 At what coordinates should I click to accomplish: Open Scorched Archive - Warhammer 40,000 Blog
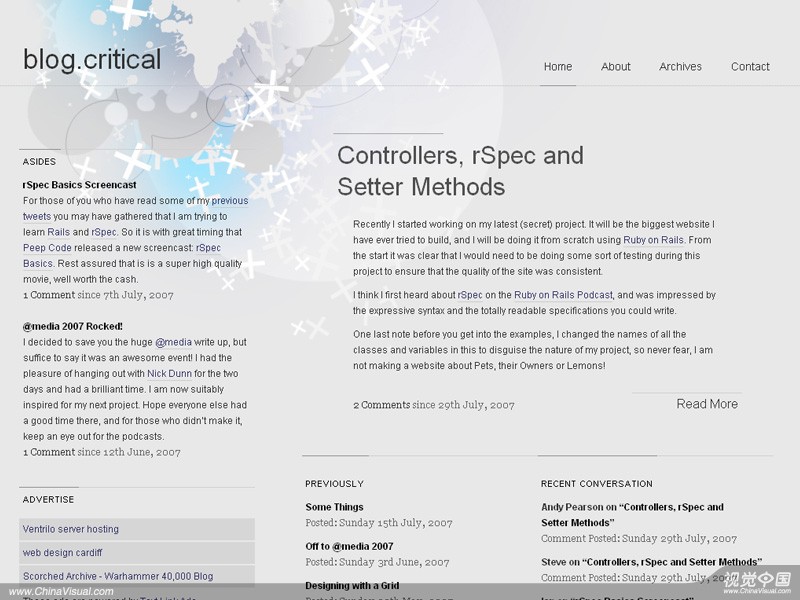137,576
